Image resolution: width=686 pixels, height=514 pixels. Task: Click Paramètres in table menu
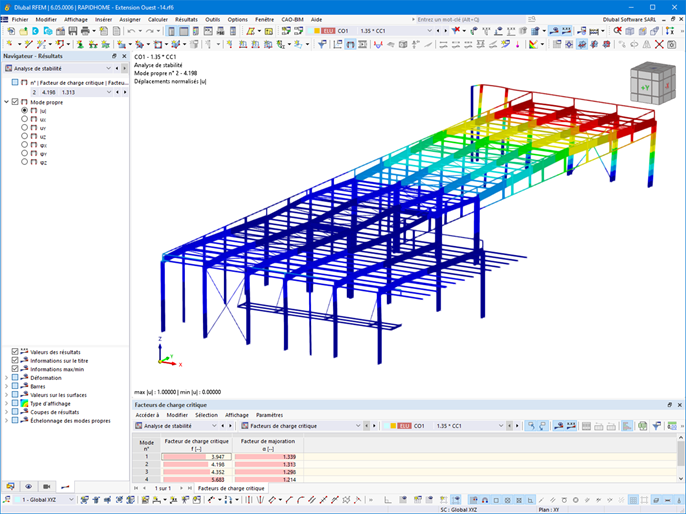[270, 415]
